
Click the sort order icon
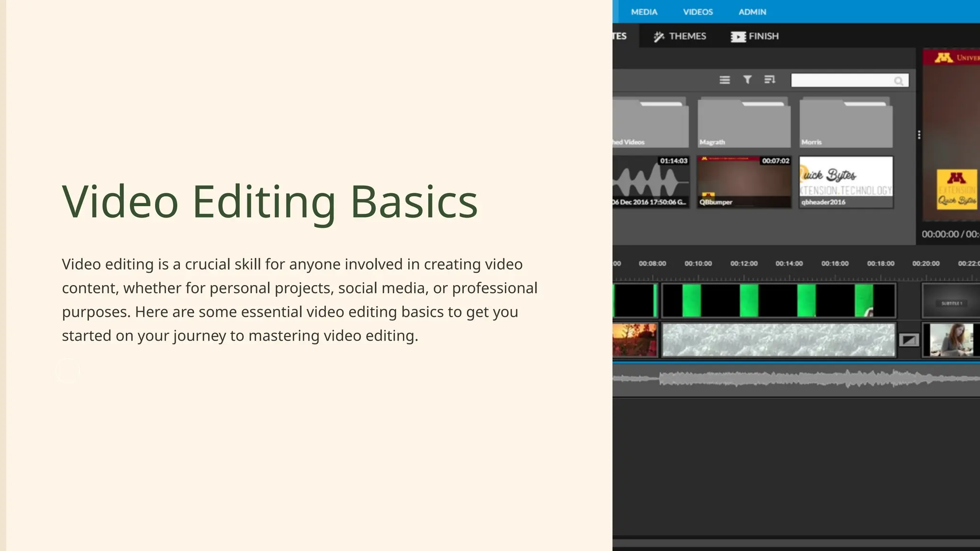pos(769,79)
